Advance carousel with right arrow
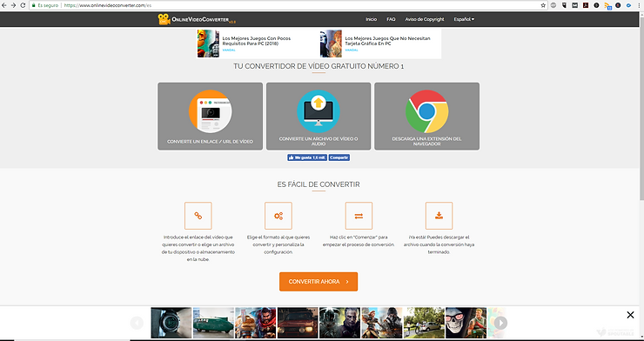The image size is (644, 341). pos(500,323)
